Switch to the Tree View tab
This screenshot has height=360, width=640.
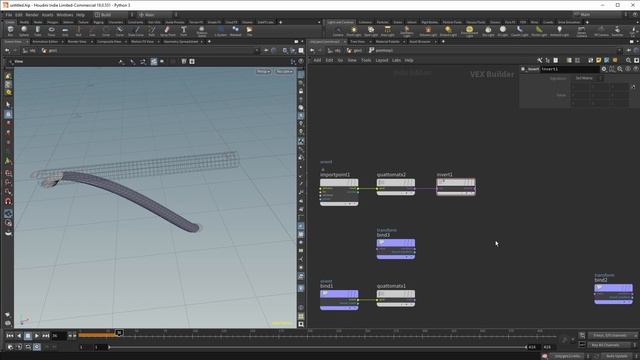pos(358,42)
